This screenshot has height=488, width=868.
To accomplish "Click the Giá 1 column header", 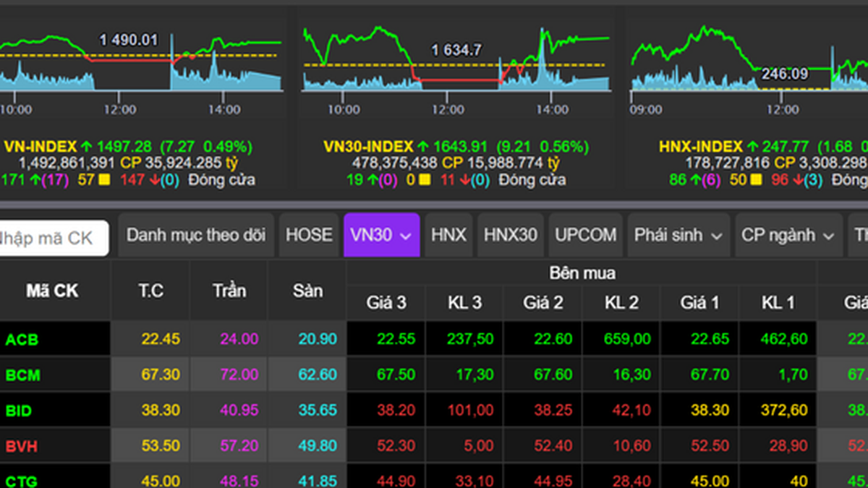I will click(699, 303).
